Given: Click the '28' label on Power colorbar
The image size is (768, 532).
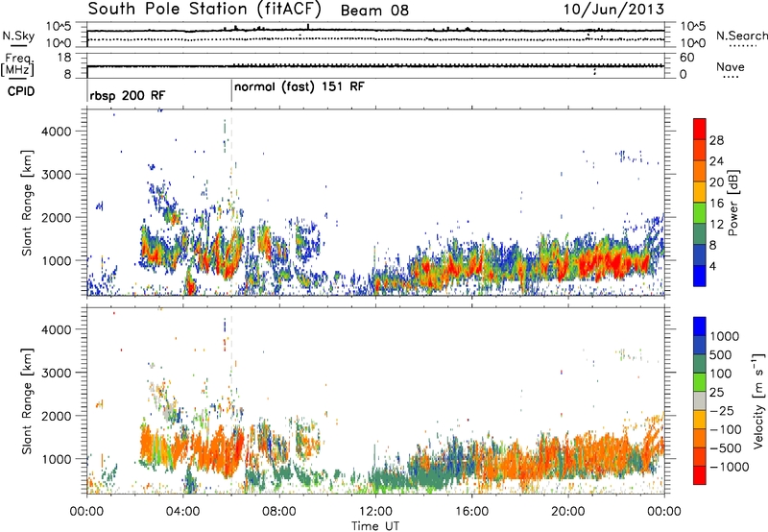Looking at the screenshot, I should 716,140.
